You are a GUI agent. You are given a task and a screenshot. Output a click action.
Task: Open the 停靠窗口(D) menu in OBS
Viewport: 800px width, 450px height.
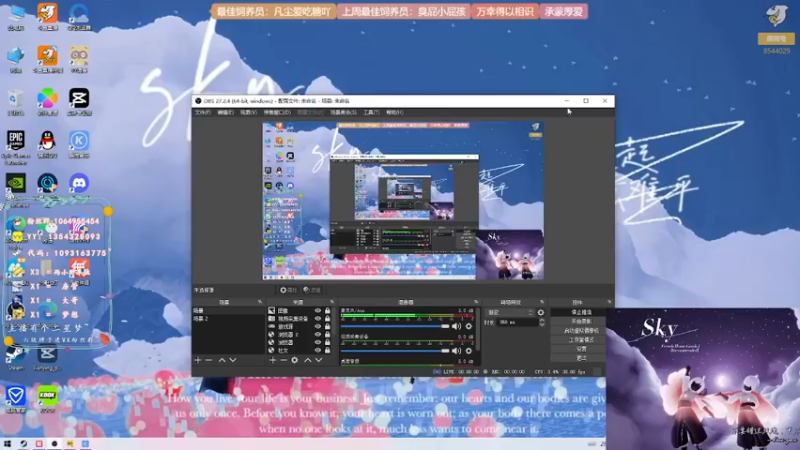point(277,112)
